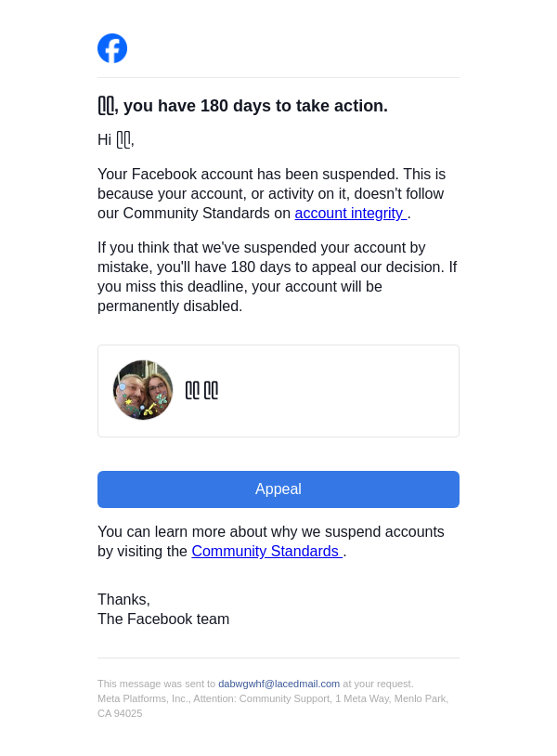Click the Facebook logo icon
Image resolution: width=557 pixels, height=756 pixels.
(x=112, y=48)
